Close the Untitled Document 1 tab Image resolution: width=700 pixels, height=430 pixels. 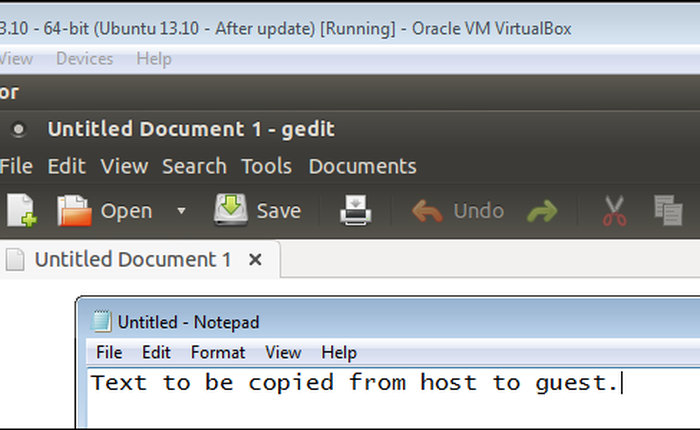[x=255, y=260]
